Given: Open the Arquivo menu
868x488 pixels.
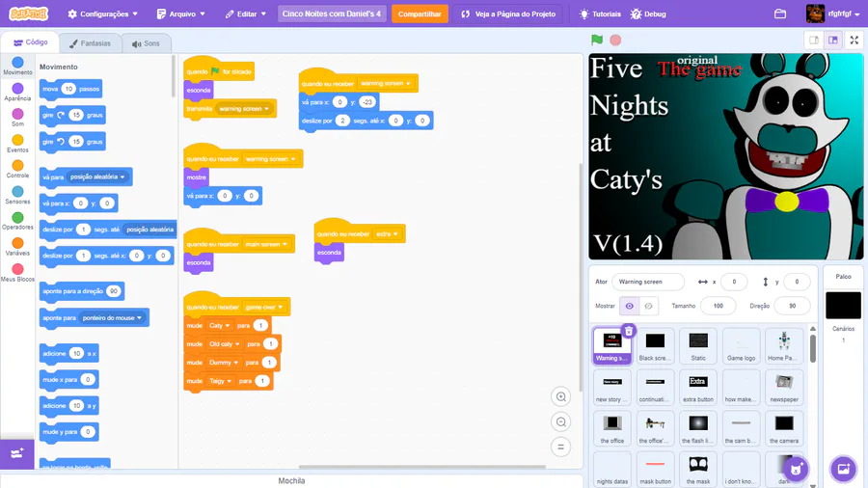Looking at the screenshot, I should [180, 14].
